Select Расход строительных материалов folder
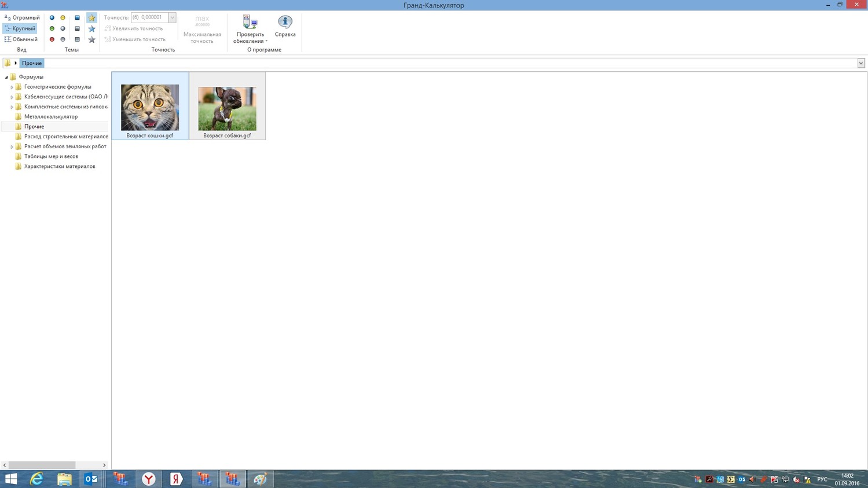868x488 pixels. (x=66, y=137)
